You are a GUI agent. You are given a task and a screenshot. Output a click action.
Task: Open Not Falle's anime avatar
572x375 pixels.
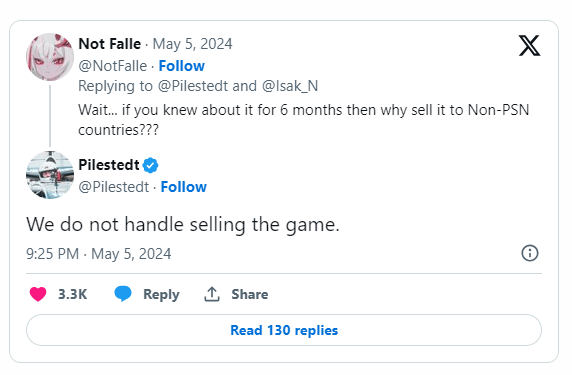(x=50, y=57)
